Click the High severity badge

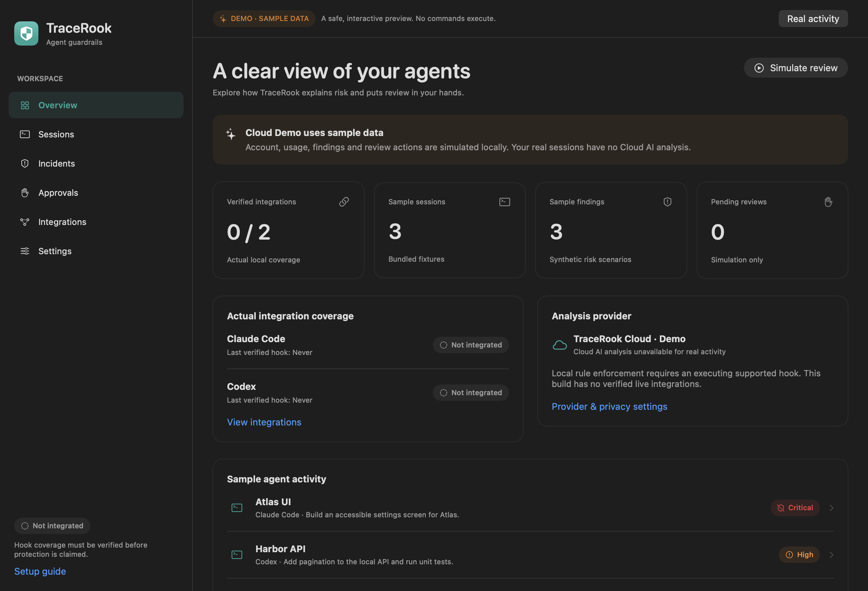(799, 555)
